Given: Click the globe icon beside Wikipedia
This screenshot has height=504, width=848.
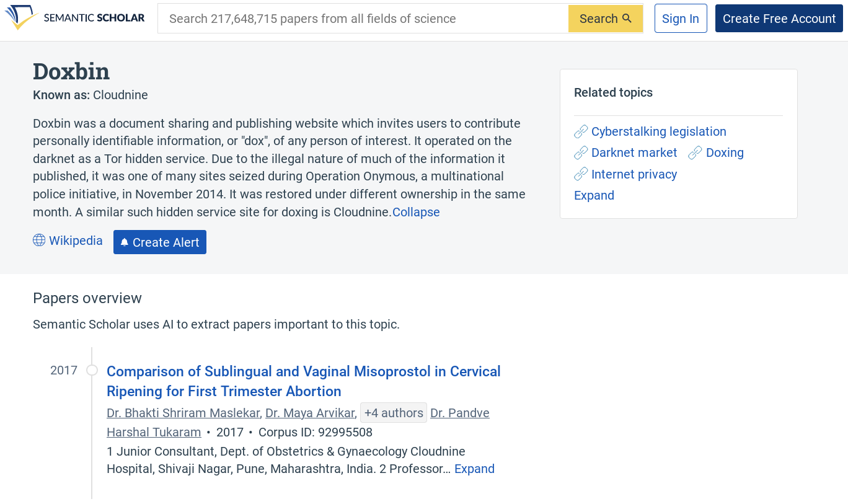Looking at the screenshot, I should point(39,240).
